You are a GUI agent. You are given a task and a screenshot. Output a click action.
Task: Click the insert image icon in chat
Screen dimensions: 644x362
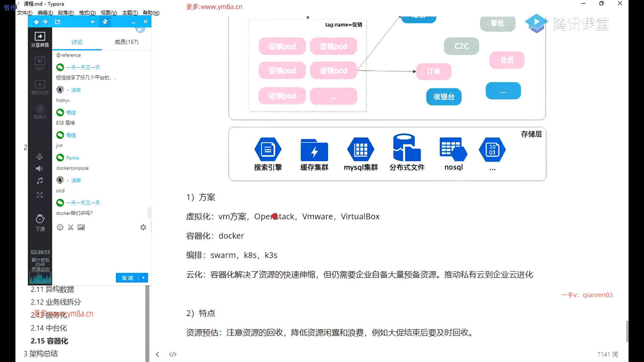click(81, 227)
